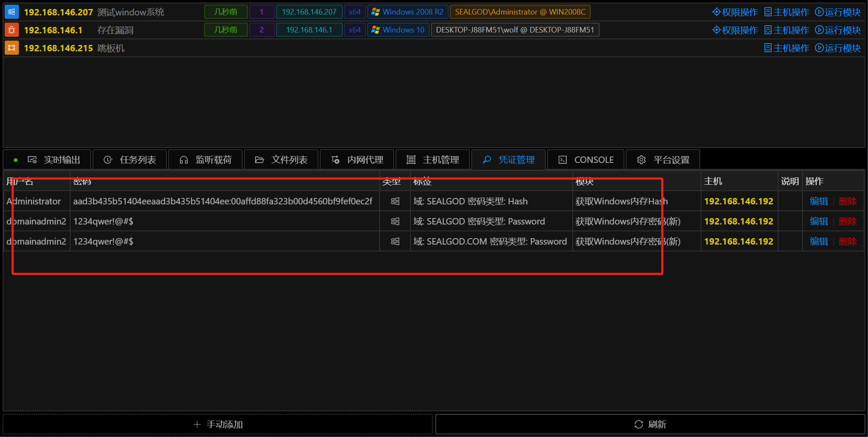Click the Windows 10 OS tag
The image size is (868, 437).
click(x=398, y=30)
